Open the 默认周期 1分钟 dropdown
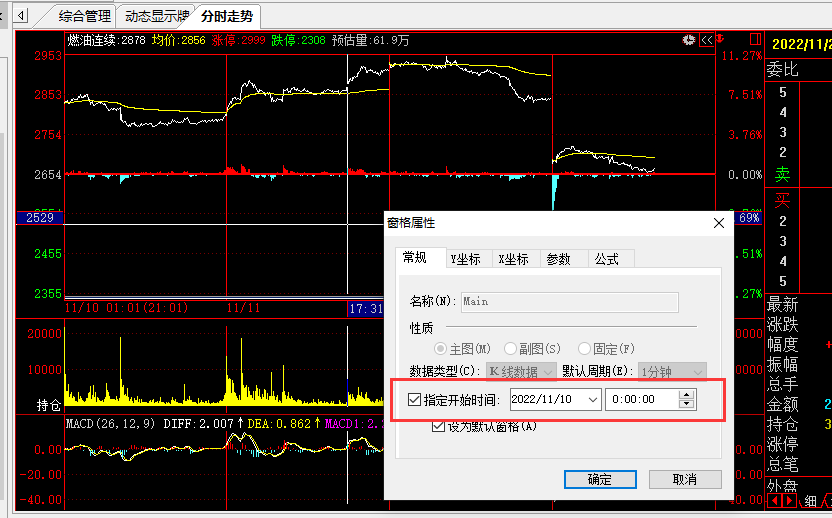The height and width of the screenshot is (518, 832). 695,371
